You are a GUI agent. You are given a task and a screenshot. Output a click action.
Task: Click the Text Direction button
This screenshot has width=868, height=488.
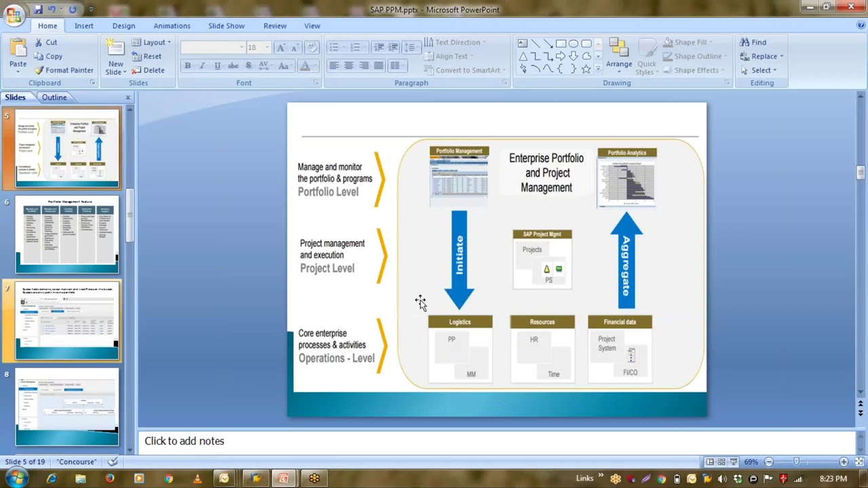point(455,42)
